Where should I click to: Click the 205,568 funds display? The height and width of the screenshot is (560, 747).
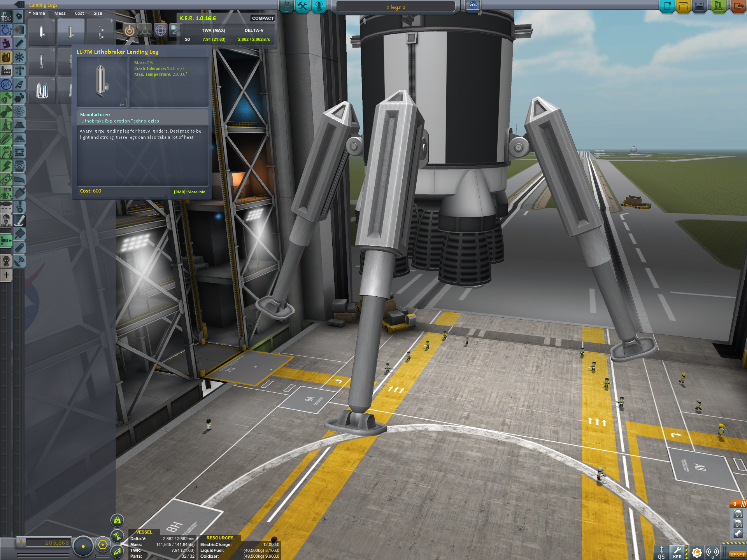pyautogui.click(x=48, y=542)
